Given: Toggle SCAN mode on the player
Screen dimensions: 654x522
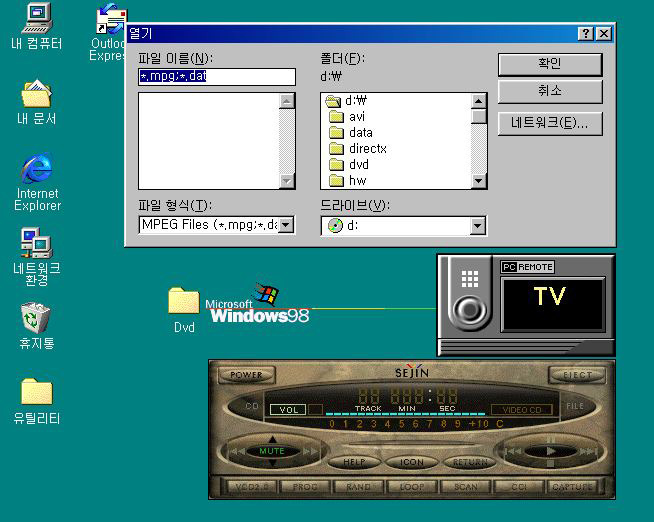Looking at the screenshot, I should (x=465, y=487).
